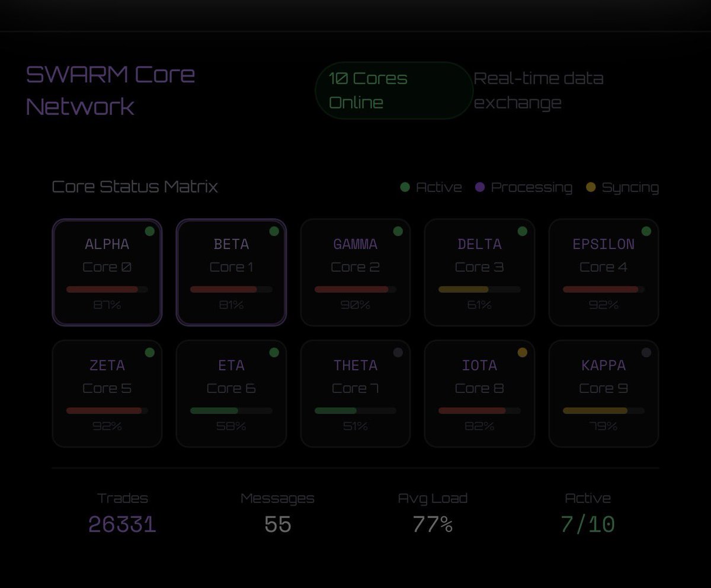Viewport: 711px width, 588px height.
Task: Click the 51% value under THETA
Action: (x=355, y=426)
